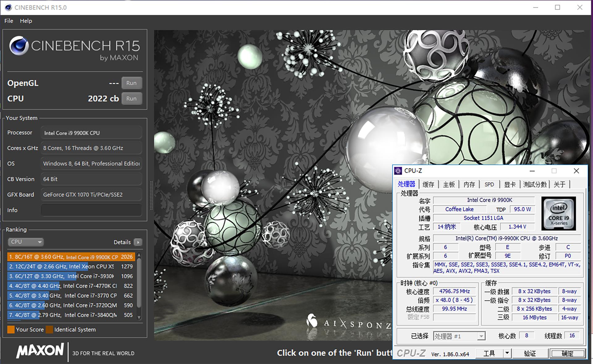593x364 pixels.
Task: Select the Intel Xeon 12C/24T ranking entry
Action: [x=71, y=267]
